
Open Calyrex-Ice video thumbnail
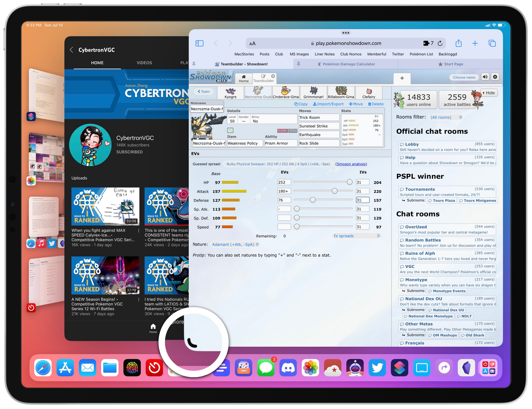point(105,206)
